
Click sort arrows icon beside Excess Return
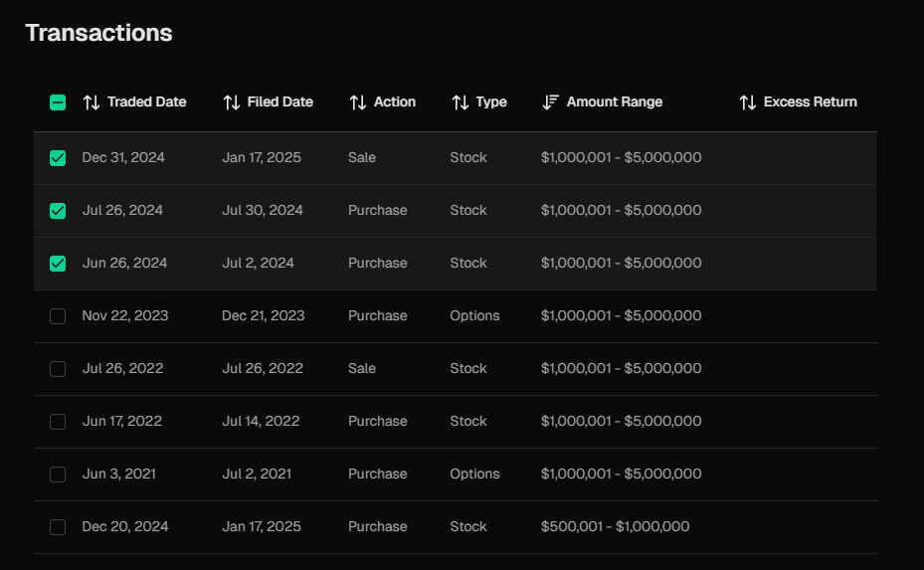click(748, 102)
